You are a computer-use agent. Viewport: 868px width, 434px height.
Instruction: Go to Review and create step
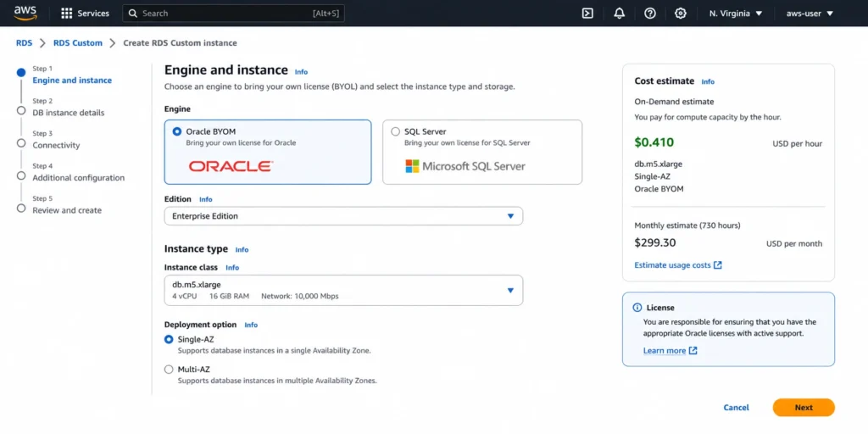click(x=67, y=210)
